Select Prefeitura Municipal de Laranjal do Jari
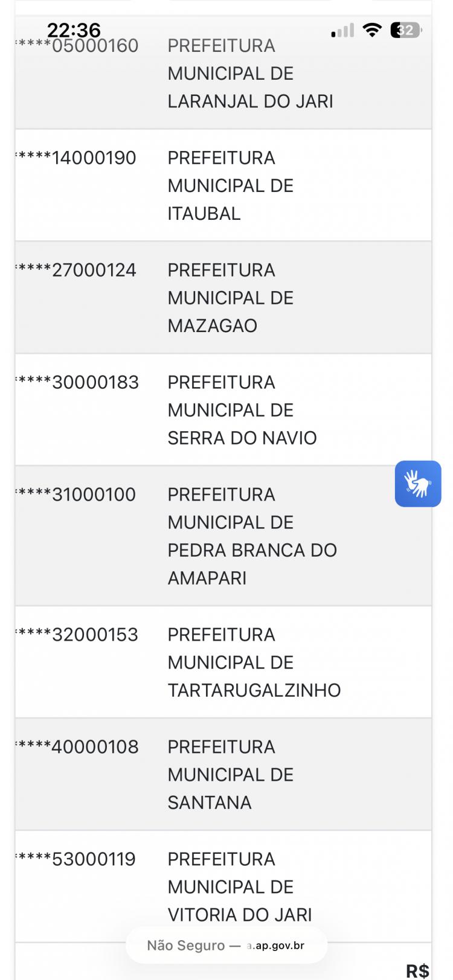The width and height of the screenshot is (453, 980). tap(250, 74)
